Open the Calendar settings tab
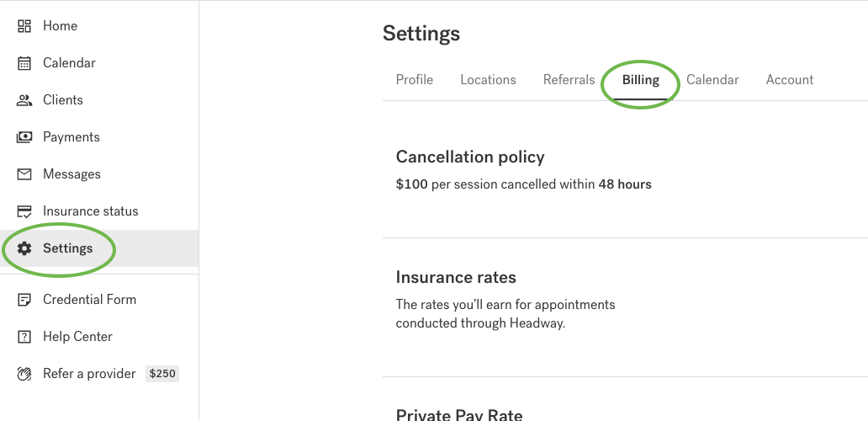The height and width of the screenshot is (421, 868). (x=712, y=80)
